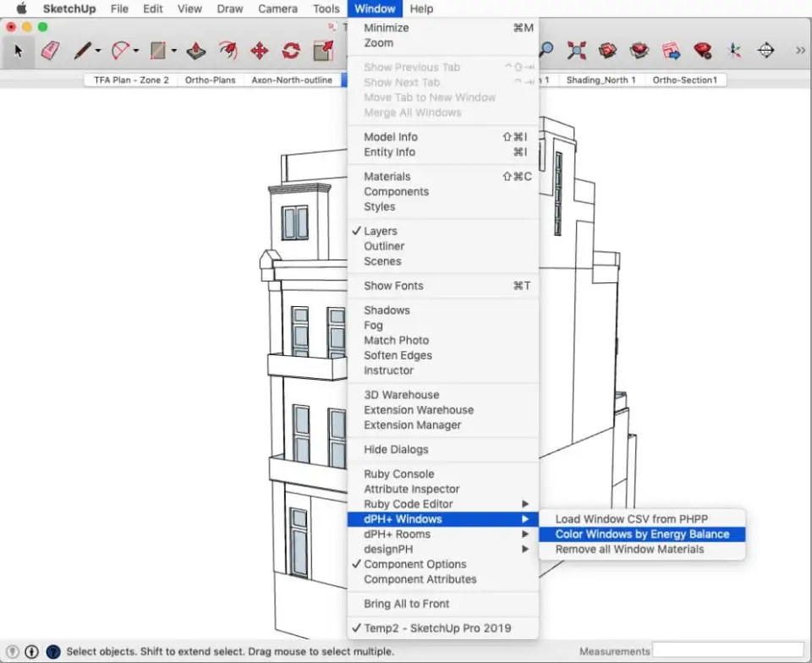Uncheck Layers in the Window menu

pyautogui.click(x=381, y=231)
